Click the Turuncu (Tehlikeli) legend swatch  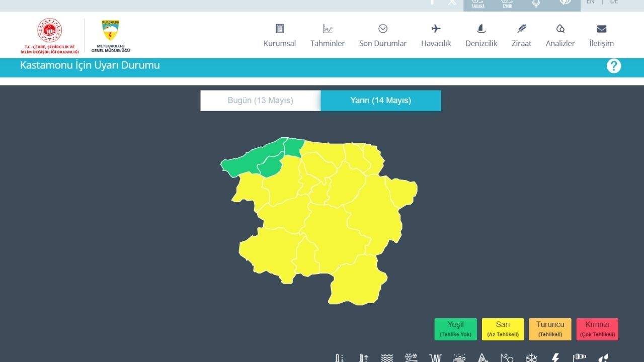pos(550,329)
